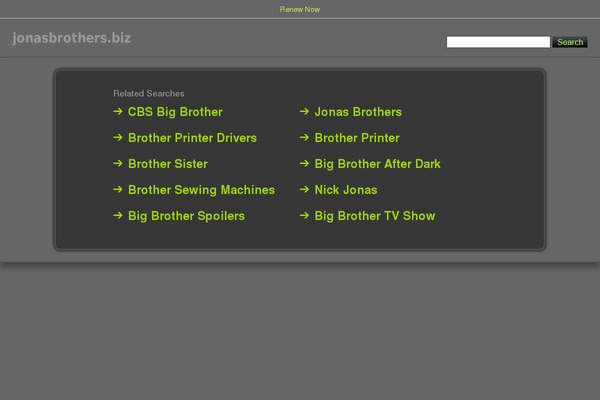This screenshot has width=600, height=400.
Task: Click arrow icon beside Brother Sister
Action: 118,163
